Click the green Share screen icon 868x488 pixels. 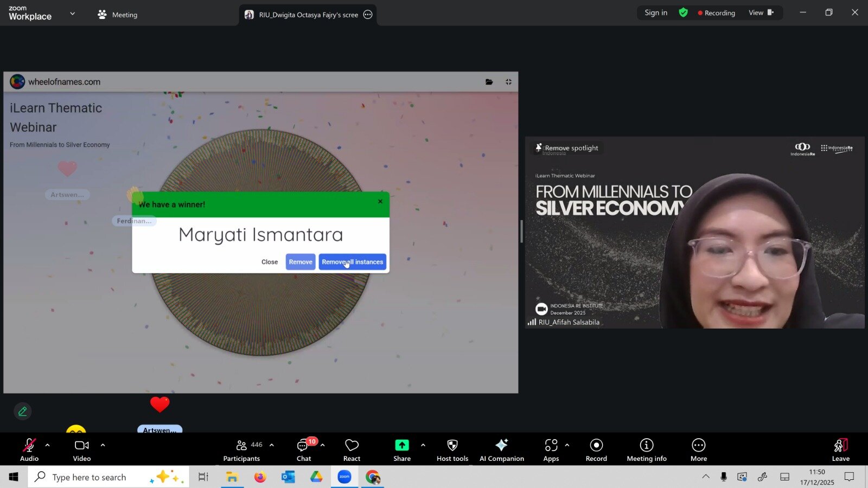point(401,445)
